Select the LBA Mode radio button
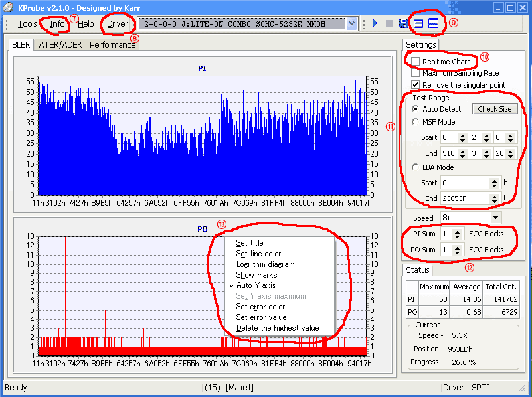Viewport: 532px width, 397px height. (415, 167)
